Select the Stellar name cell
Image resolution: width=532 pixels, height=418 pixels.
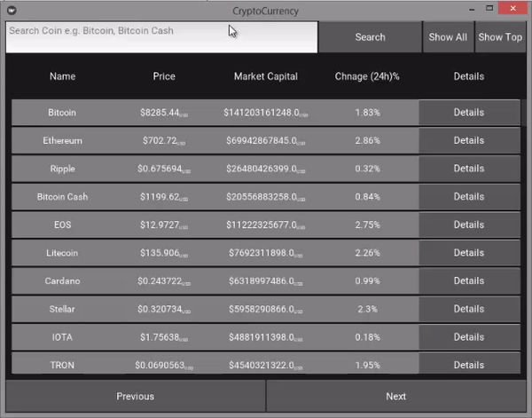pos(62,309)
